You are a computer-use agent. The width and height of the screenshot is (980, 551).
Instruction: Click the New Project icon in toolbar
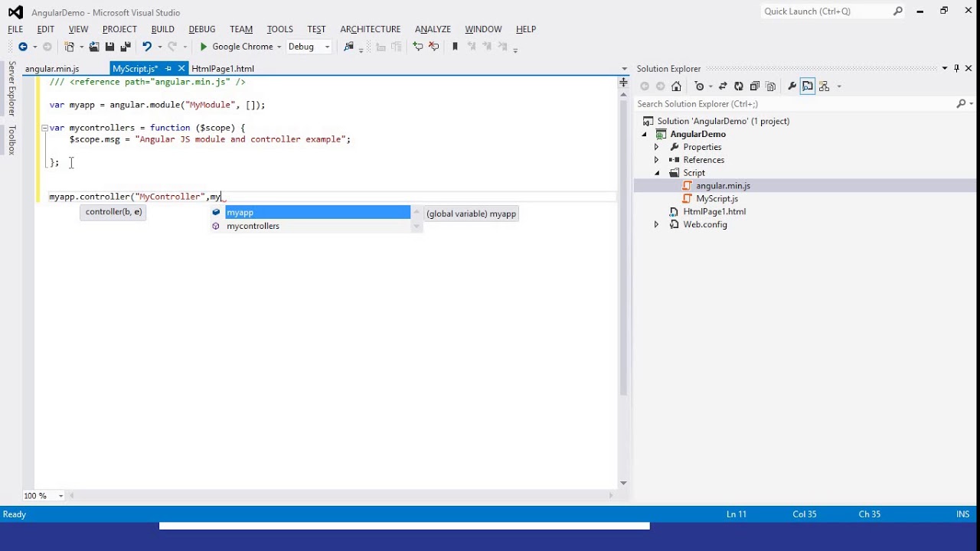click(70, 47)
